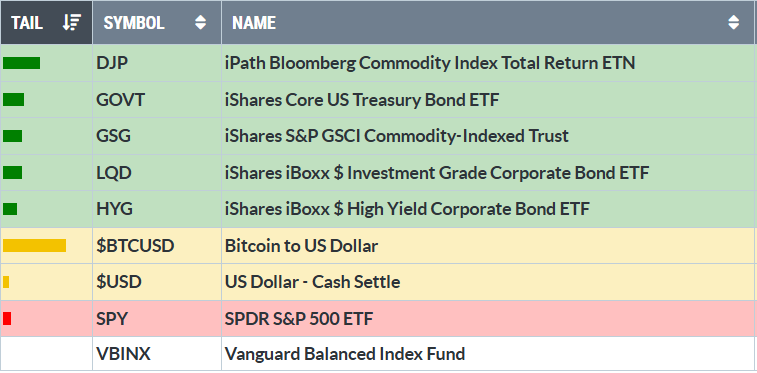Select the VBINX symbol cell
The image size is (757, 373).
pyautogui.click(x=157, y=354)
